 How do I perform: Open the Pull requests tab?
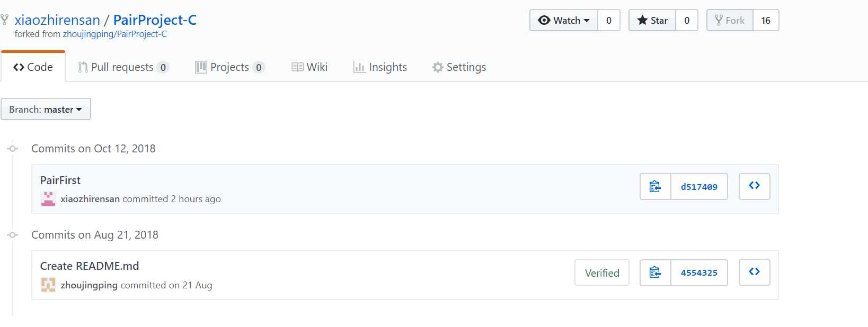[x=123, y=67]
